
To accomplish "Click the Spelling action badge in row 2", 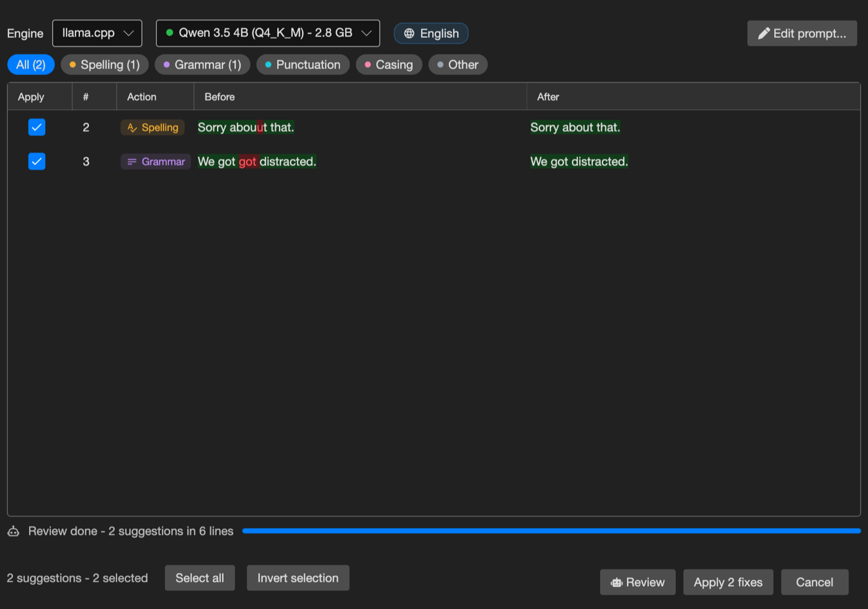I will (153, 127).
